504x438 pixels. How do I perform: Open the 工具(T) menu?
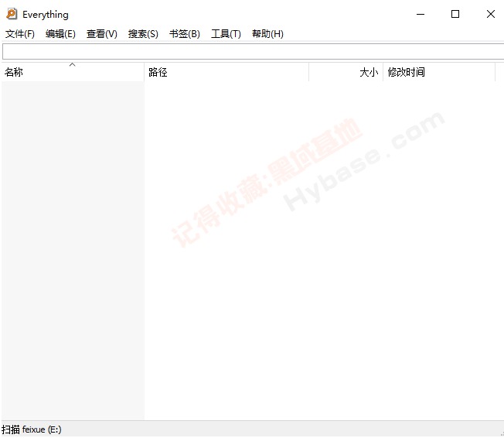click(x=226, y=34)
